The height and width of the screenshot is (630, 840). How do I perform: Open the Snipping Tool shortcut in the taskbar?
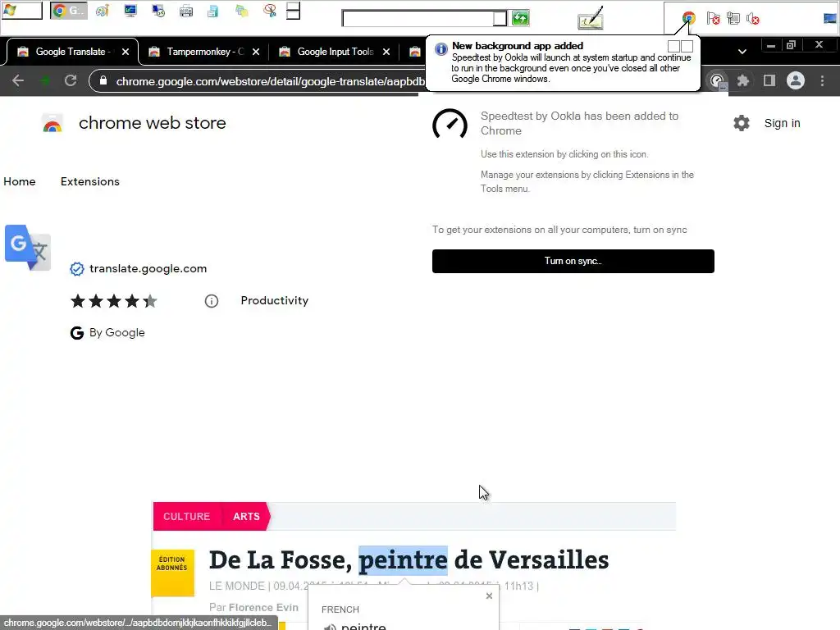point(270,10)
